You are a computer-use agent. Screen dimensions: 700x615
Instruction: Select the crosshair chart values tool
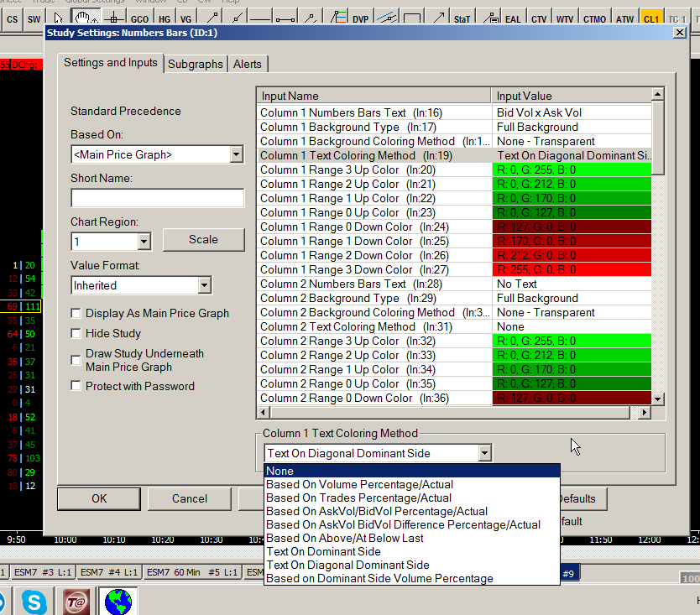[x=114, y=18]
